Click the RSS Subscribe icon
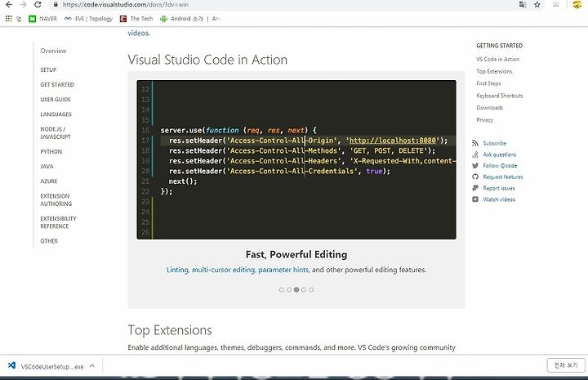Screen dimensions: 588x380 pos(475,143)
